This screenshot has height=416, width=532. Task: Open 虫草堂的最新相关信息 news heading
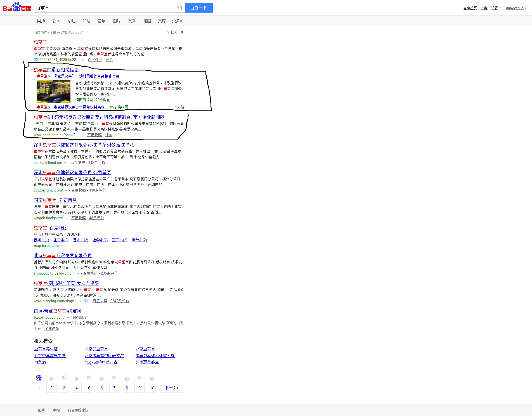coord(56,70)
